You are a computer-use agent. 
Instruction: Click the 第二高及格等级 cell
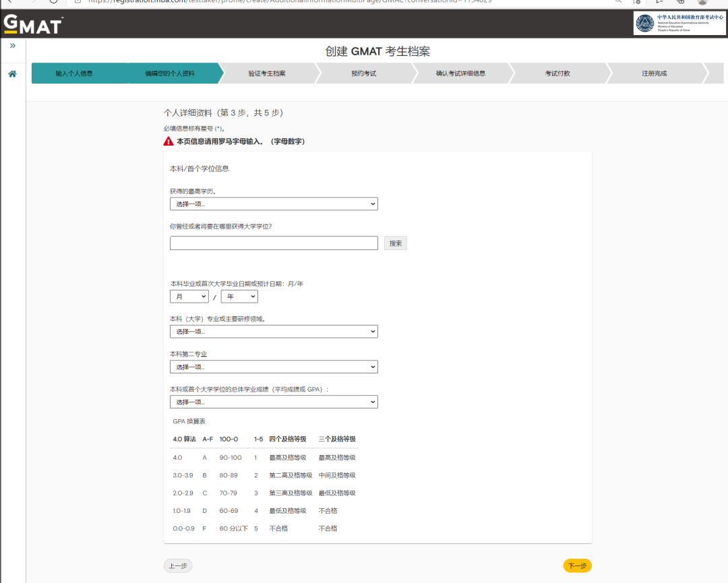click(291, 475)
